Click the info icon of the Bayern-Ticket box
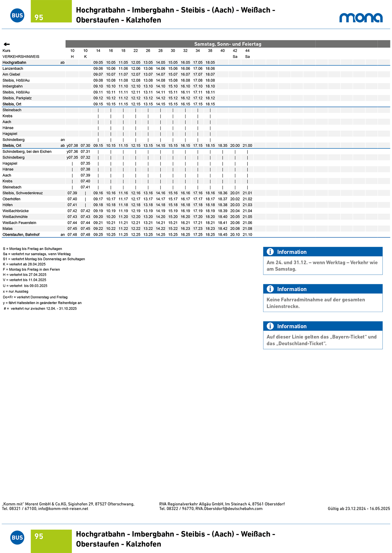This screenshot has height=553, width=392. (x=270, y=326)
